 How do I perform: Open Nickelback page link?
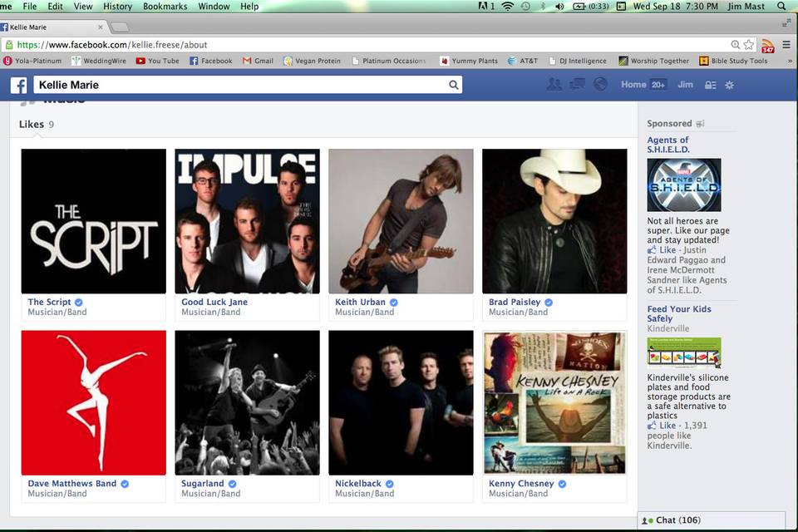click(x=357, y=484)
